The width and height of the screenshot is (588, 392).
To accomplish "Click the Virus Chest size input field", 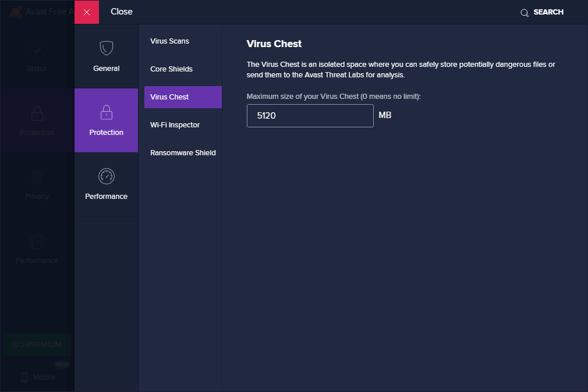I will (x=310, y=116).
